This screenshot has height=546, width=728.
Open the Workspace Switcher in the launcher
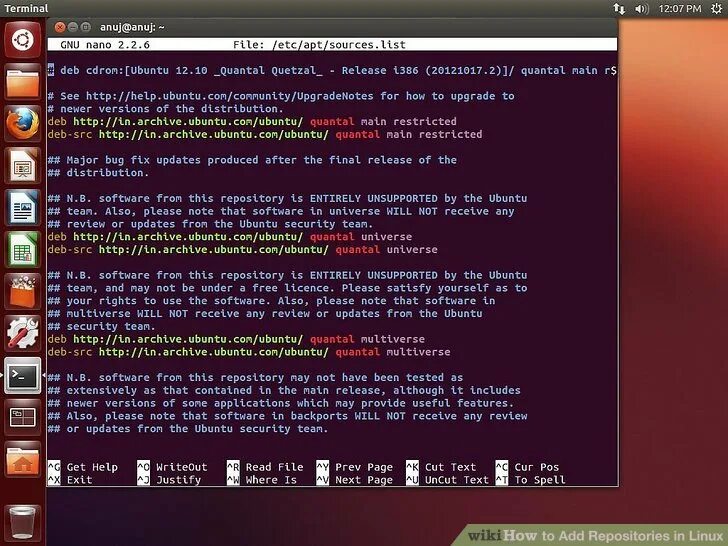coord(22,417)
